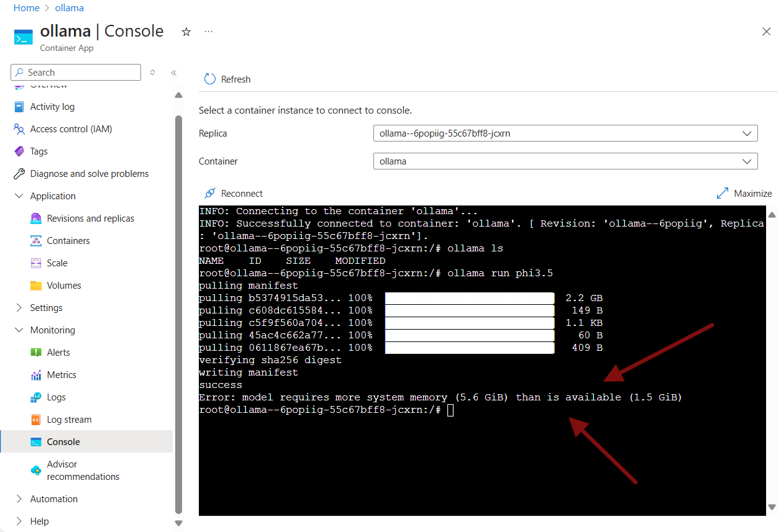Image resolution: width=781 pixels, height=532 pixels.
Task: Click the sidebar scrollbar thumb
Action: tap(179, 313)
